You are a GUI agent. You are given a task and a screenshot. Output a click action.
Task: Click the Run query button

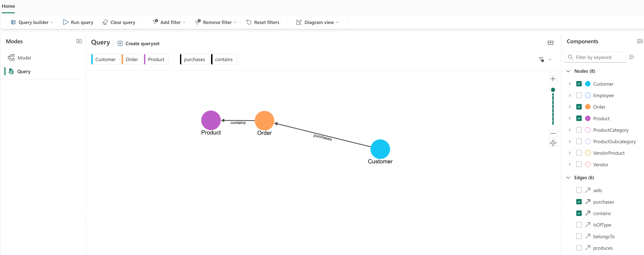coord(78,22)
